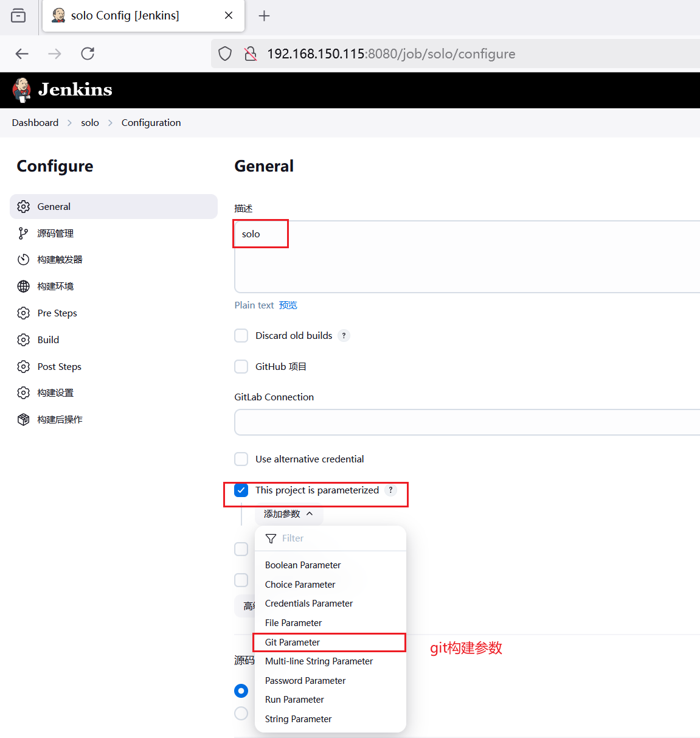Click the 构建环境 globe icon
This screenshot has height=738, width=700.
[24, 286]
